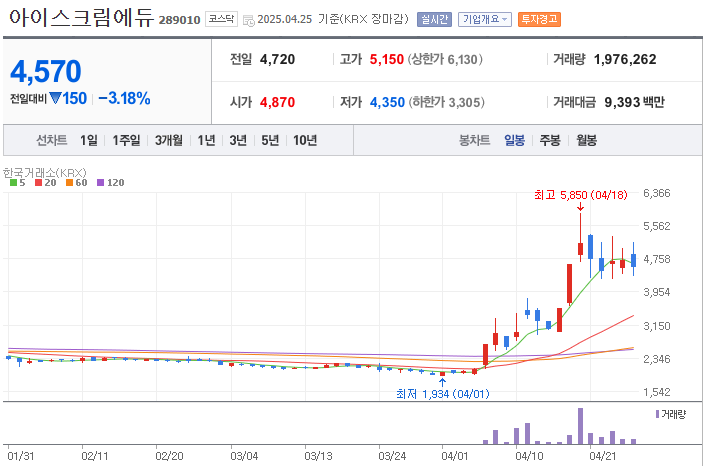The height and width of the screenshot is (466, 703).
Task: Click the purple 120-day moving average swatch
Action: [x=100, y=183]
